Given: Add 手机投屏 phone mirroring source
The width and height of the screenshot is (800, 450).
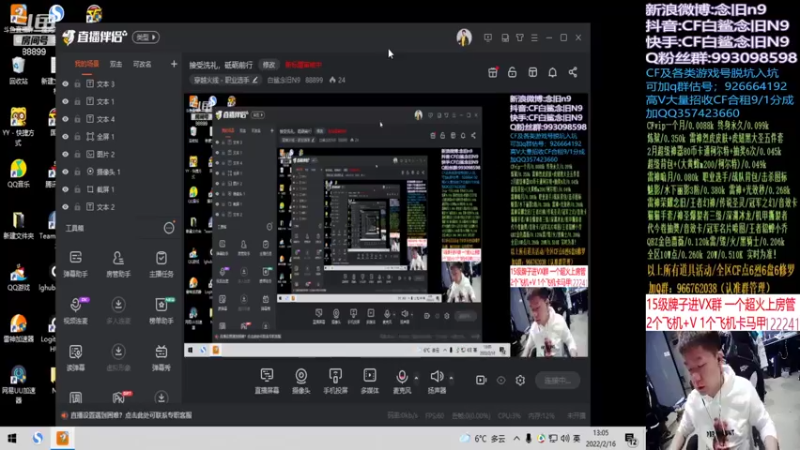Looking at the screenshot, I should (x=335, y=381).
